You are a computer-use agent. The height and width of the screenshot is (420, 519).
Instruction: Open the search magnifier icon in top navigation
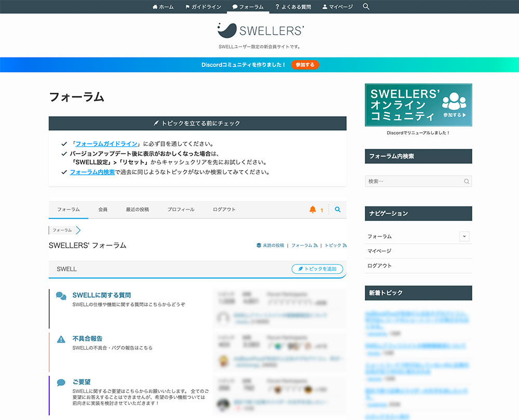[366, 7]
